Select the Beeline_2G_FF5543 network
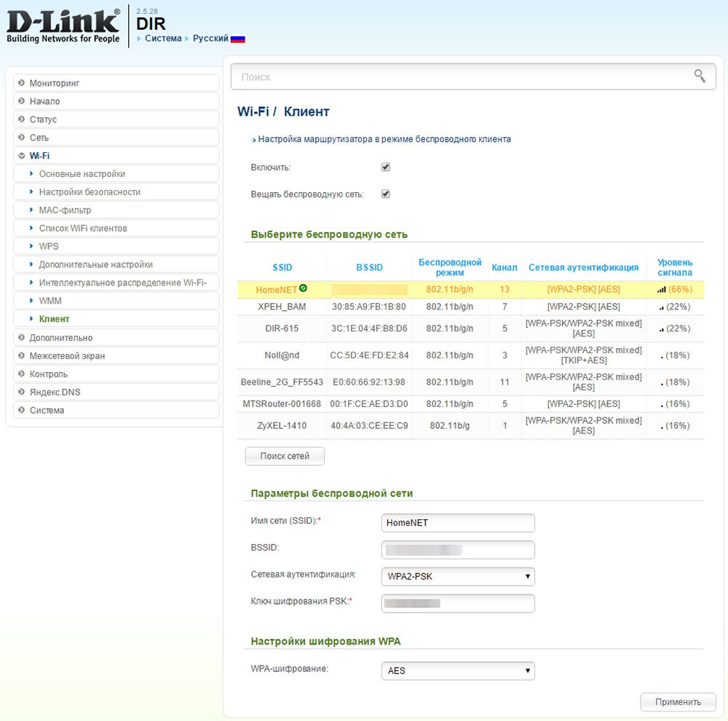728x721 pixels. pos(471,382)
